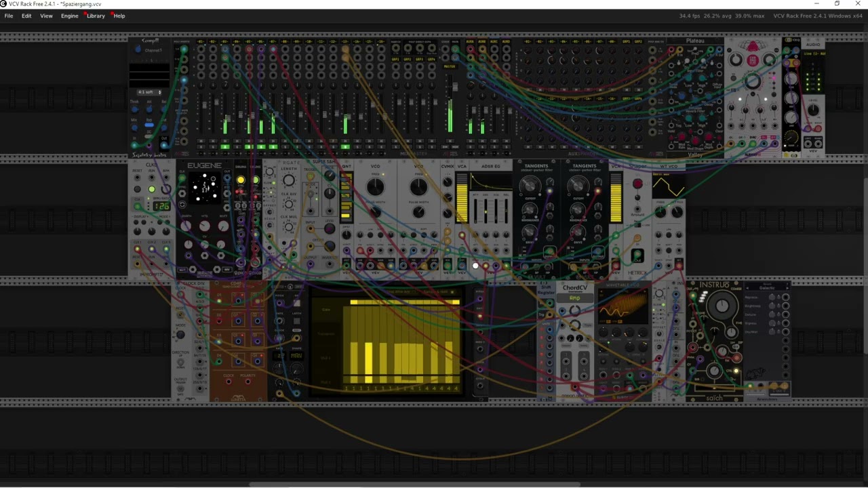Click the horizontal rack scrollbar
Screen dimensions: 868x488
pyautogui.click(x=416, y=485)
